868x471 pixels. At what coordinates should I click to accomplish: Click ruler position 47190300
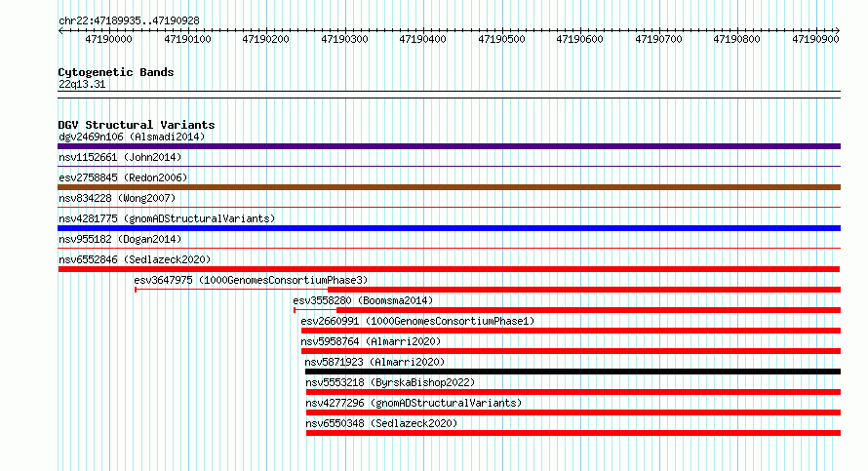click(x=344, y=39)
